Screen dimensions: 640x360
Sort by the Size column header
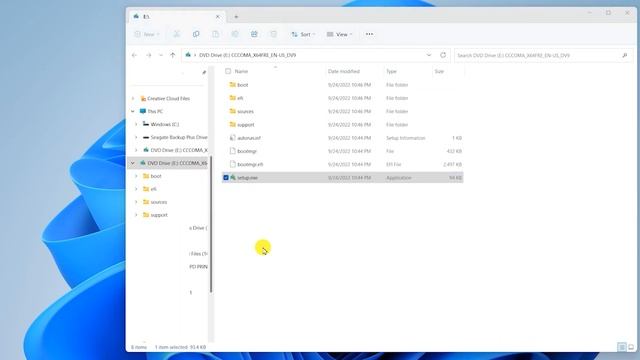(x=439, y=71)
